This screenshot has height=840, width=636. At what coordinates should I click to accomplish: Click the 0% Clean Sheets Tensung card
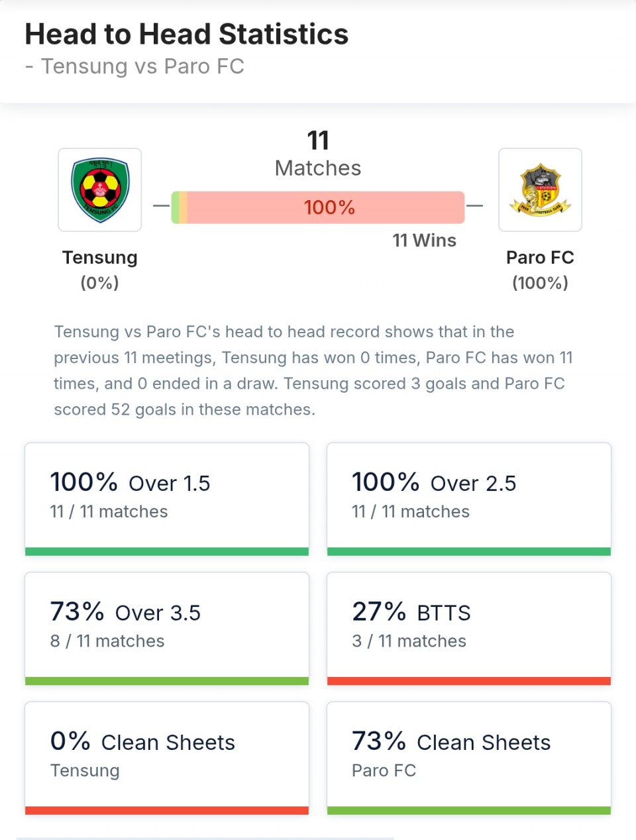point(166,755)
